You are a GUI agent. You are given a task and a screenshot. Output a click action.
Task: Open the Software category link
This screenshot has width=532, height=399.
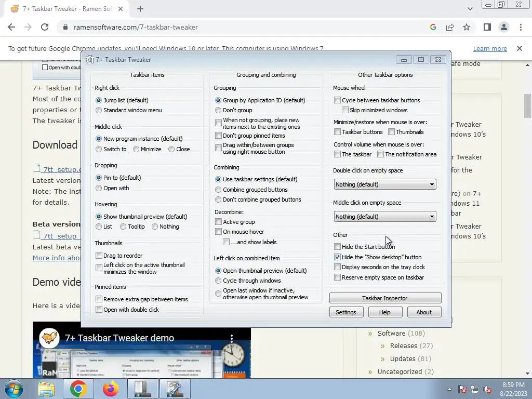click(392, 333)
